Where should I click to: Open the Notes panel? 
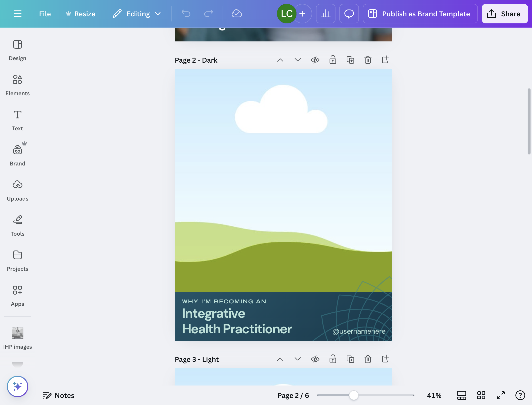(59, 395)
